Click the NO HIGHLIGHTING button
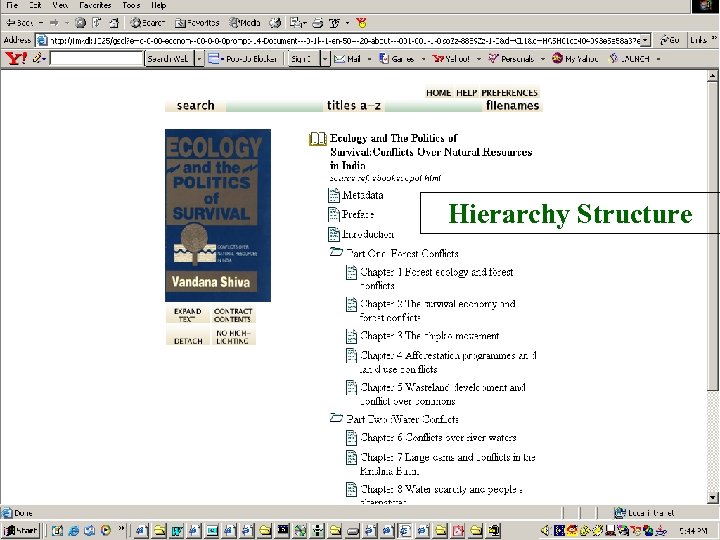The height and width of the screenshot is (540, 720). [x=232, y=337]
